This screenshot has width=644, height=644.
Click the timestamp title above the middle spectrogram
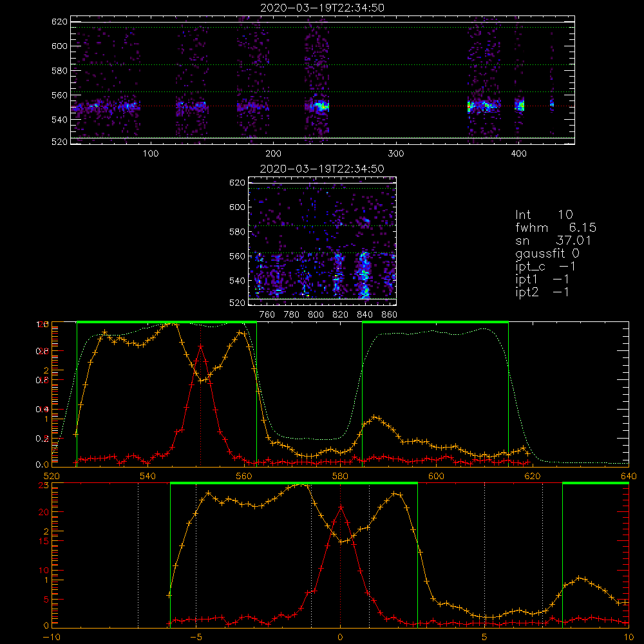(x=322, y=169)
